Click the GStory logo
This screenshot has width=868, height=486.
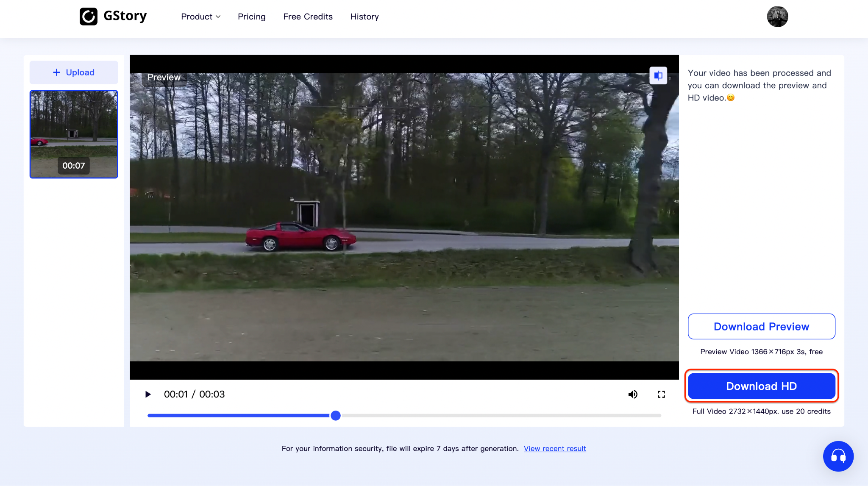tap(113, 16)
